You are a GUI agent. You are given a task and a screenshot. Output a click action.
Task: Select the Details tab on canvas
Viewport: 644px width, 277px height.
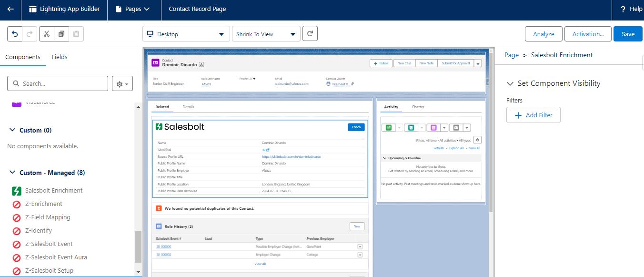tap(188, 107)
